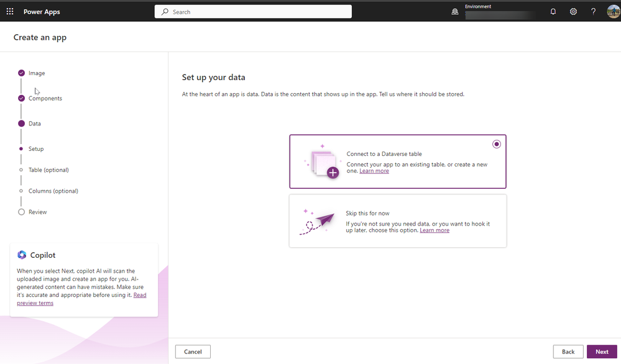Go to the Data step
Screen dimensions: 621x364
(34, 124)
